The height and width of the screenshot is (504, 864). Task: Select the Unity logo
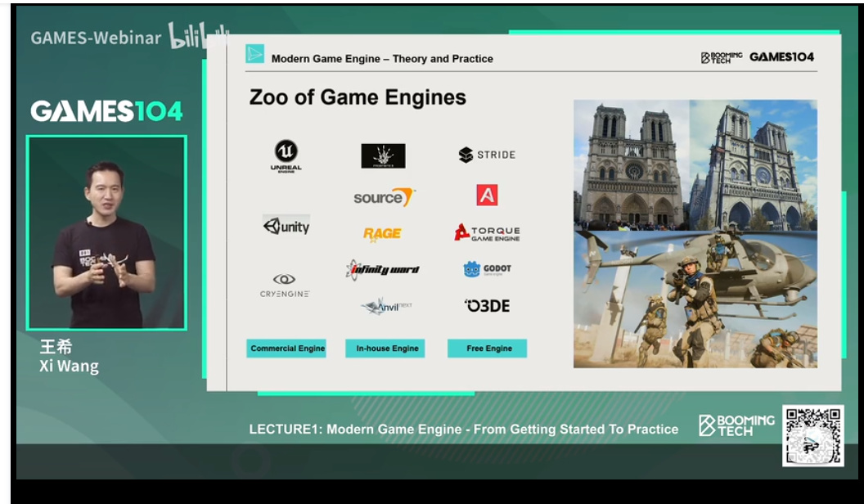pyautogui.click(x=286, y=226)
